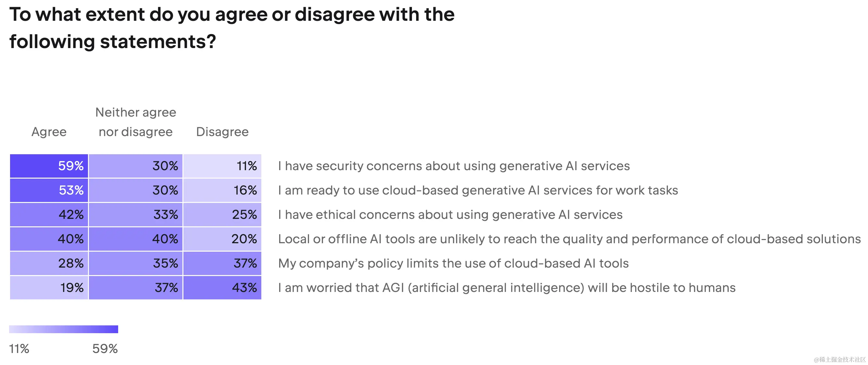868x365 pixels.
Task: Select the 25% Disagree heatmap cell
Action: click(222, 215)
